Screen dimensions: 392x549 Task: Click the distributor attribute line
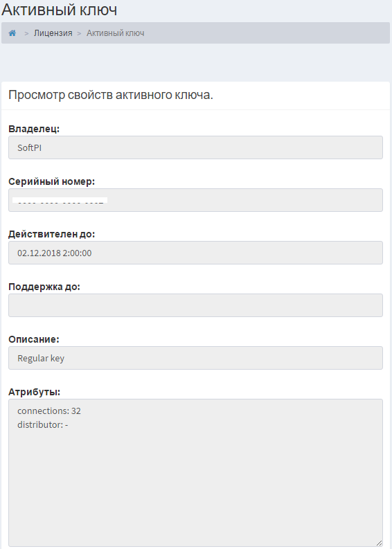(43, 424)
